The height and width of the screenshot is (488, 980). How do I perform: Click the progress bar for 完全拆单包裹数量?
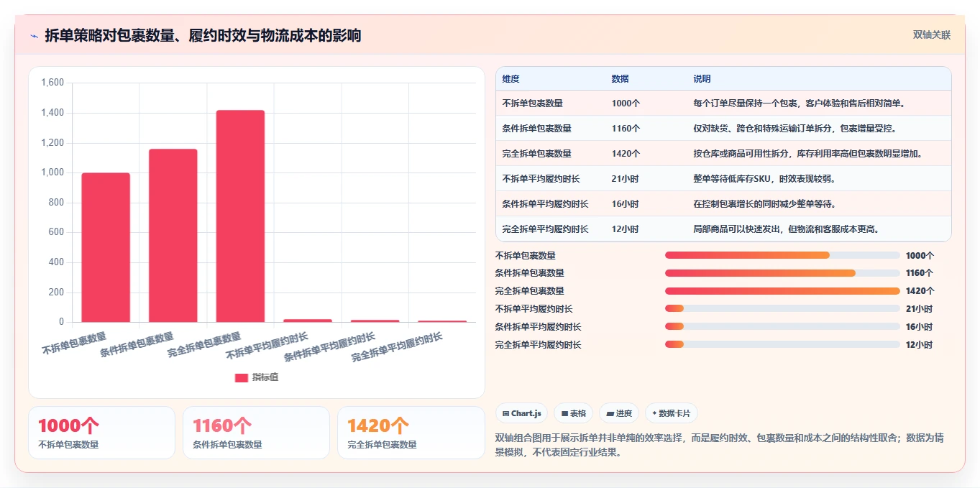tap(782, 291)
